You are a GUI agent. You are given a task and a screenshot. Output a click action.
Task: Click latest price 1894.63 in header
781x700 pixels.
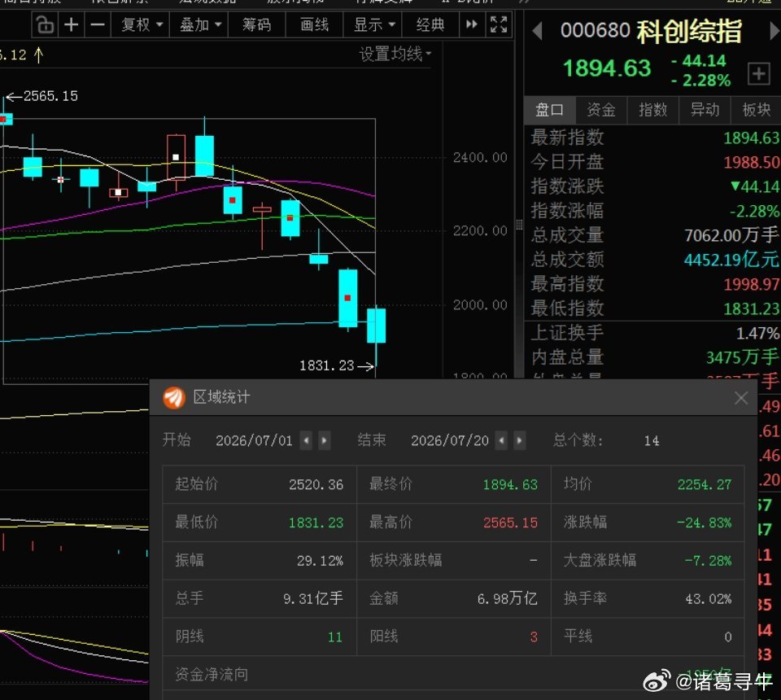point(607,68)
